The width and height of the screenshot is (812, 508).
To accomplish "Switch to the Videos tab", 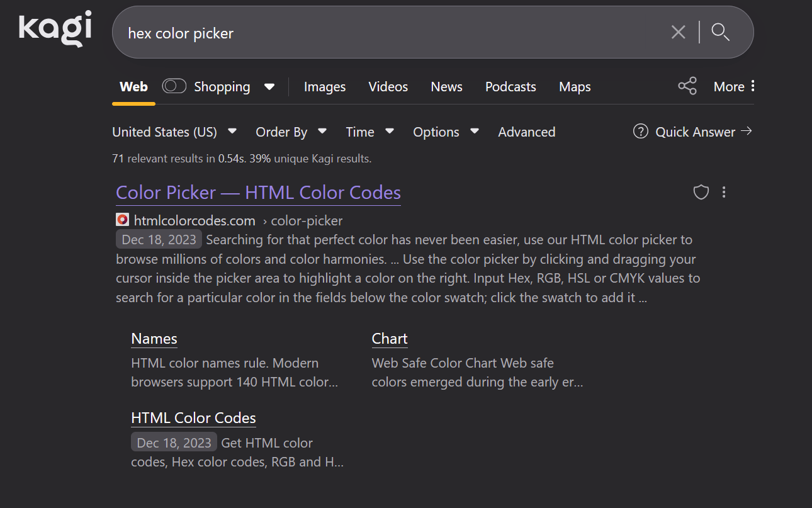I will 388,87.
